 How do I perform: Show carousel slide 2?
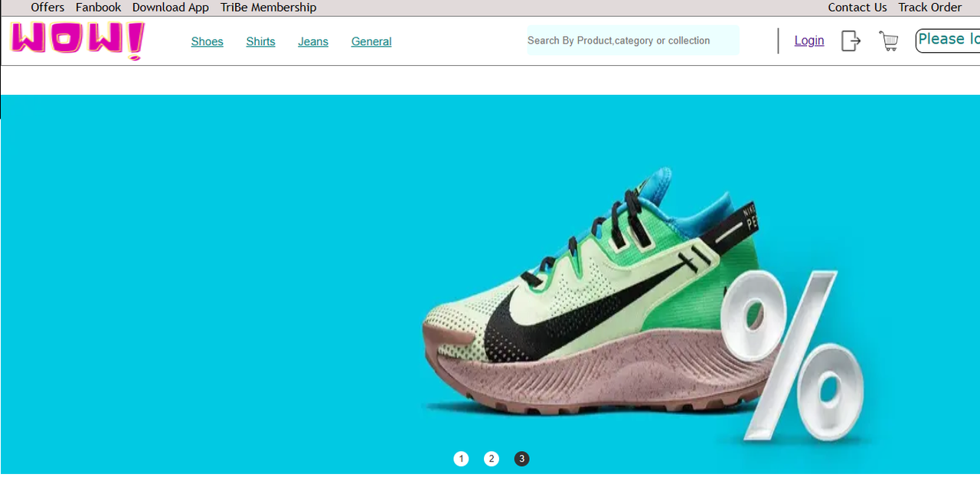pos(492,459)
